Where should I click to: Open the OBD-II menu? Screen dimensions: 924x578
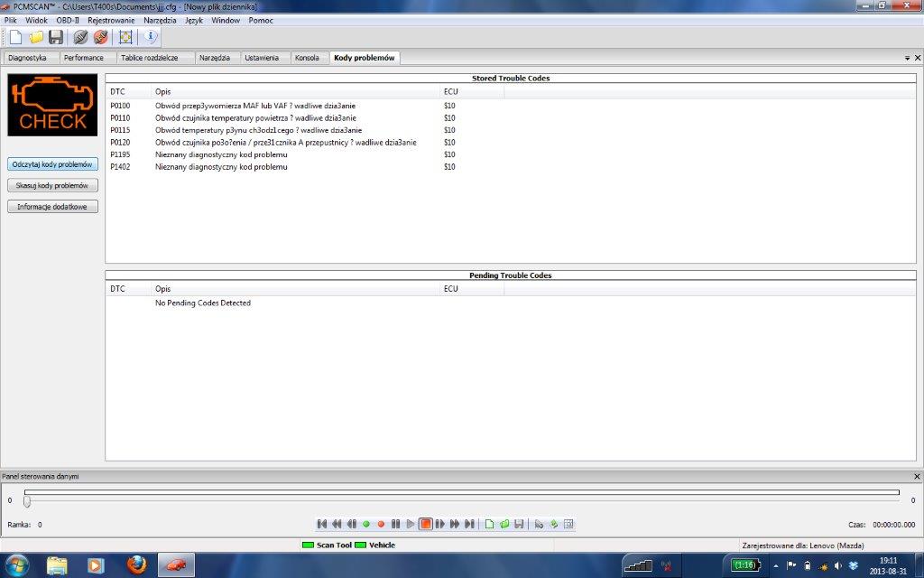68,20
